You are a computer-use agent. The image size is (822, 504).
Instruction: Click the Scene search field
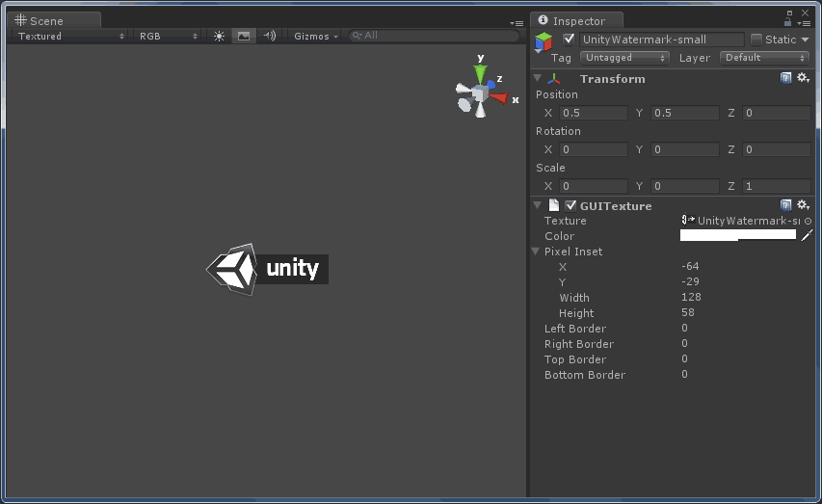(x=434, y=36)
